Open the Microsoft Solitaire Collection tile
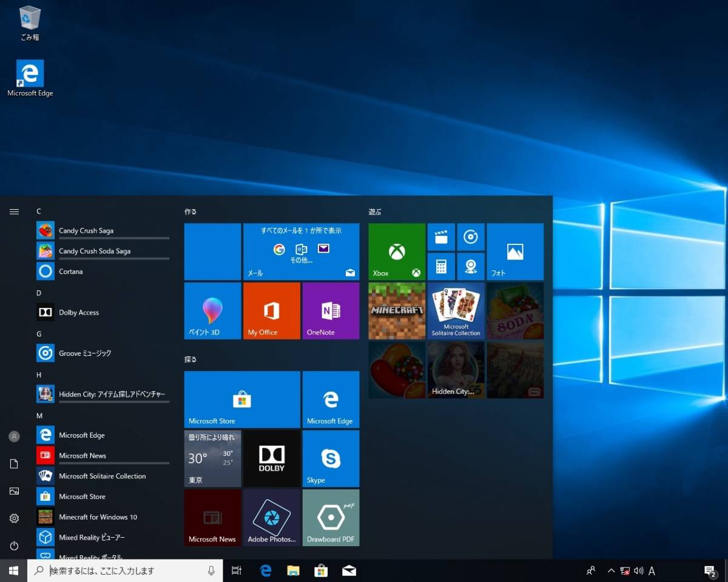This screenshot has height=582, width=728. [x=456, y=311]
